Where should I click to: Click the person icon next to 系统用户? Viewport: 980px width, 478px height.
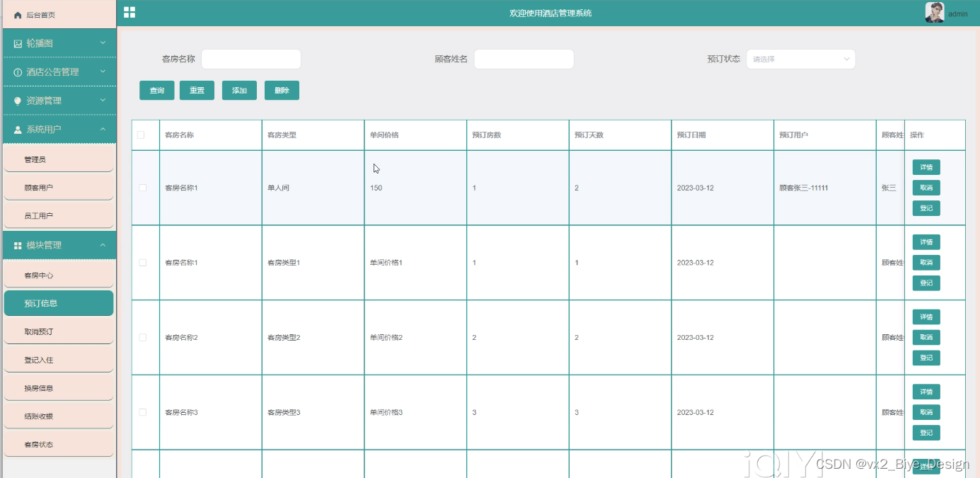18,130
